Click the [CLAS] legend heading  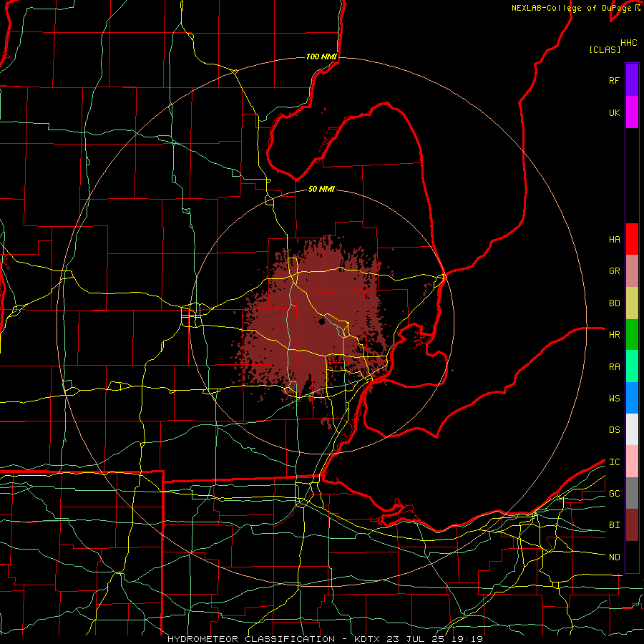pyautogui.click(x=605, y=49)
